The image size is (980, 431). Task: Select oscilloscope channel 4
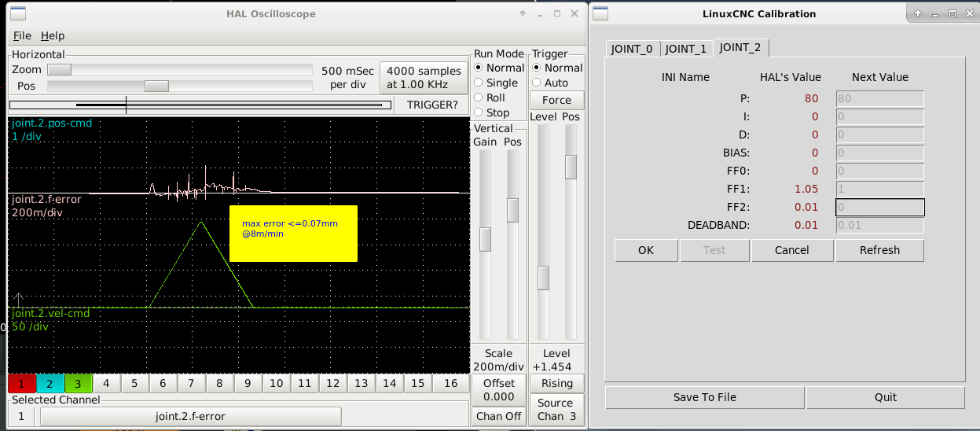point(106,383)
